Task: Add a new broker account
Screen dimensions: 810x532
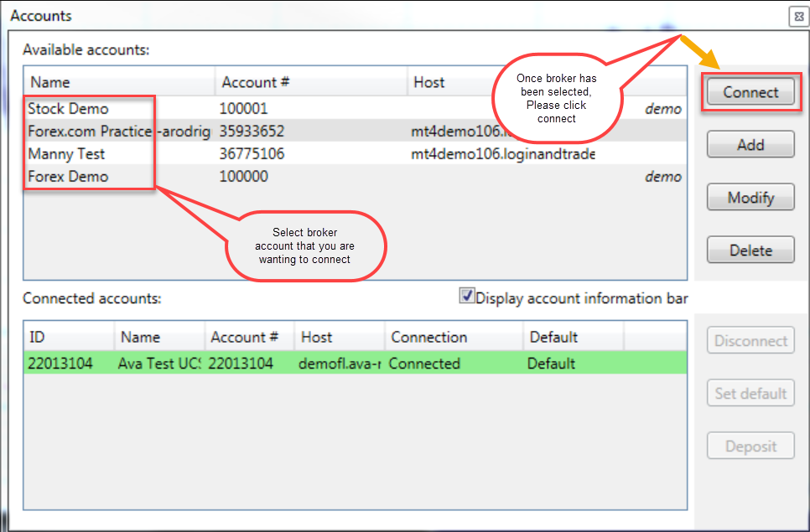Action: [750, 144]
